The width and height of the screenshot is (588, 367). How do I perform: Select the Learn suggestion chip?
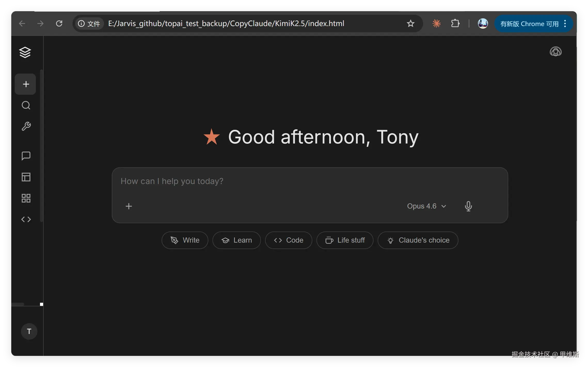click(x=236, y=240)
